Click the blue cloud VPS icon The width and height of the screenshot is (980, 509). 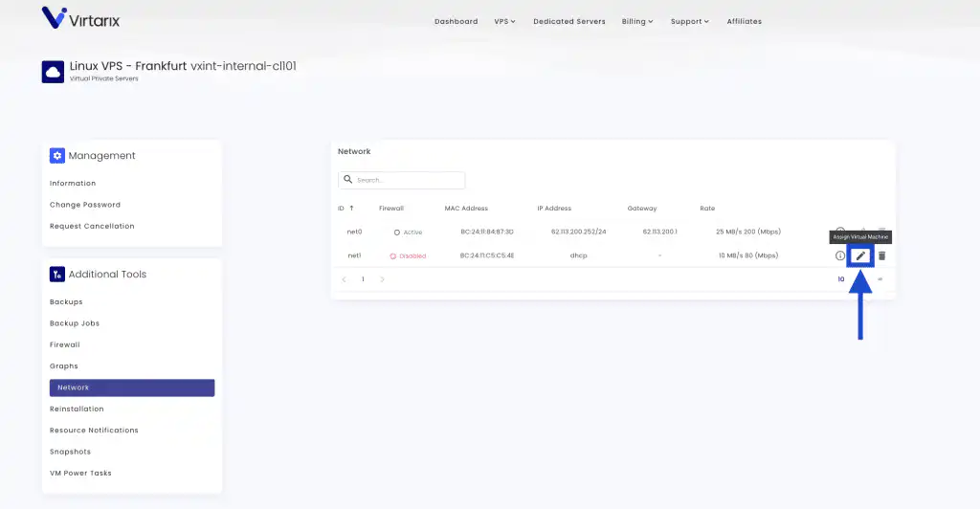pos(53,72)
